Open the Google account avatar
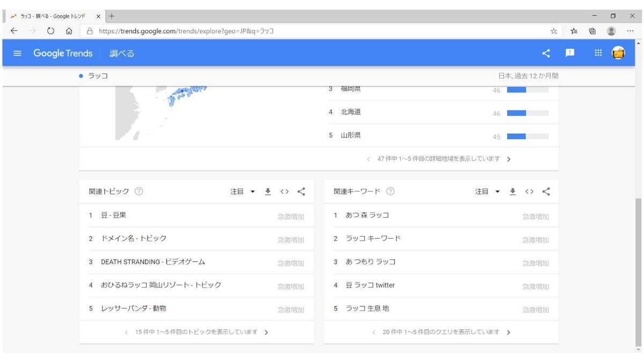Screen dimensions: 644x362 click(619, 53)
